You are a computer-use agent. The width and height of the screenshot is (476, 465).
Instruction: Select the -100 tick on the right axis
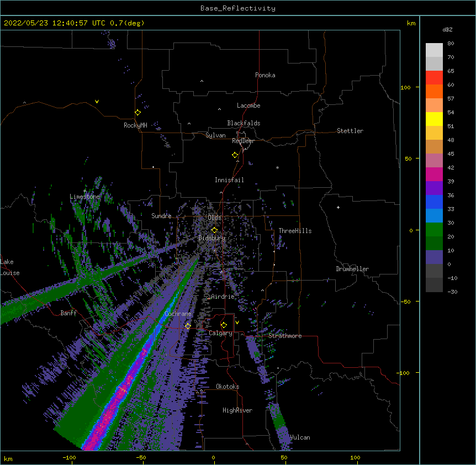click(404, 373)
